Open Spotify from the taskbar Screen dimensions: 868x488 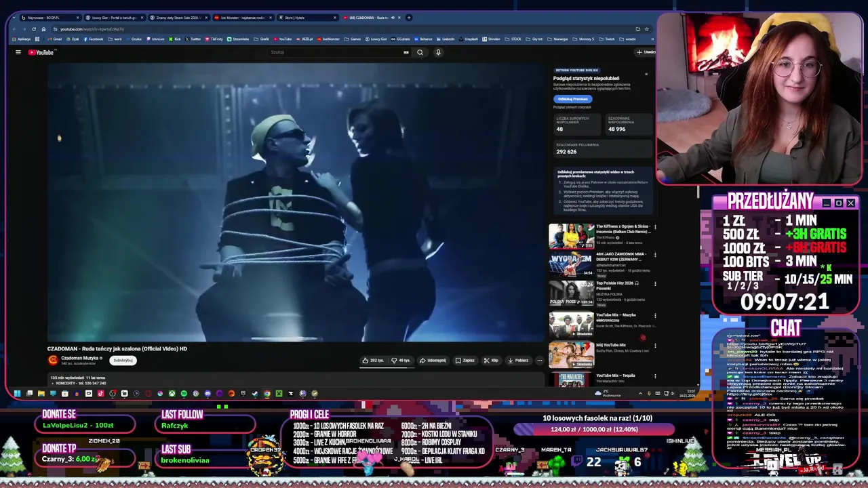184,393
